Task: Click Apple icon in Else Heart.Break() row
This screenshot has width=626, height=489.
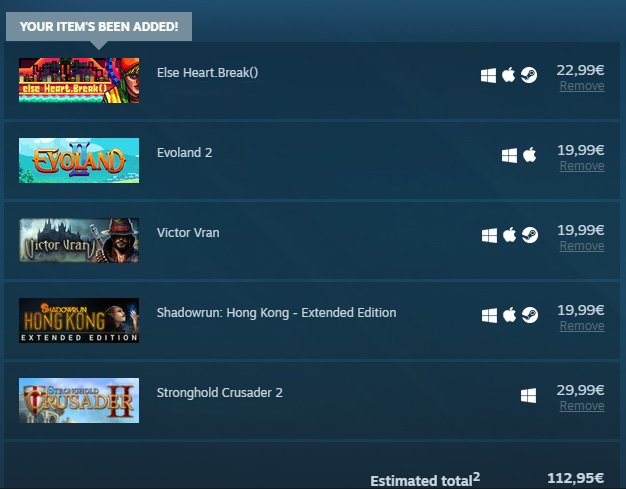Action: click(508, 75)
